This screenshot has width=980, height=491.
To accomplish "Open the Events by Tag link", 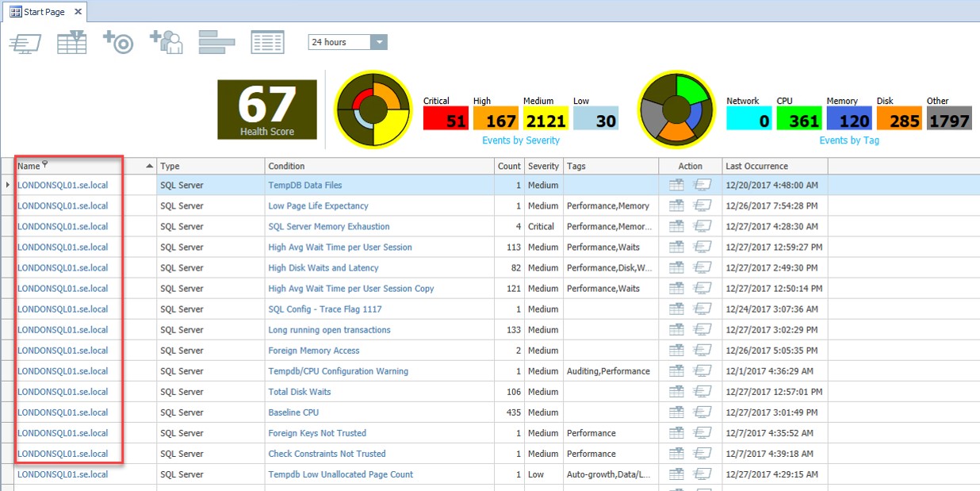I will [x=849, y=140].
